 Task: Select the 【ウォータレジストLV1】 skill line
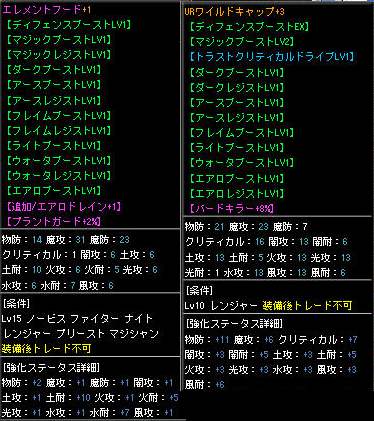(x=59, y=175)
